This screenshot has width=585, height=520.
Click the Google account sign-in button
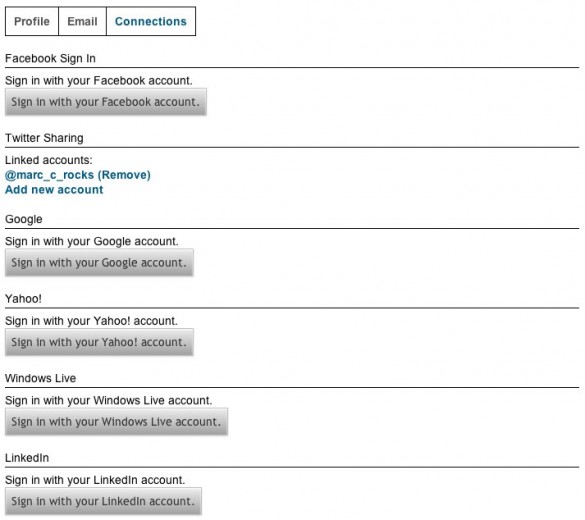[99, 263]
